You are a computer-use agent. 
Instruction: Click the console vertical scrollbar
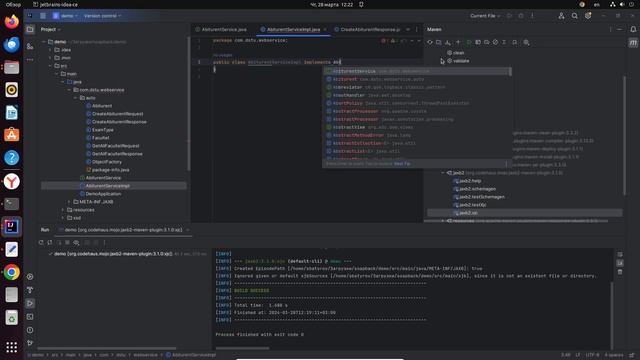[611, 315]
